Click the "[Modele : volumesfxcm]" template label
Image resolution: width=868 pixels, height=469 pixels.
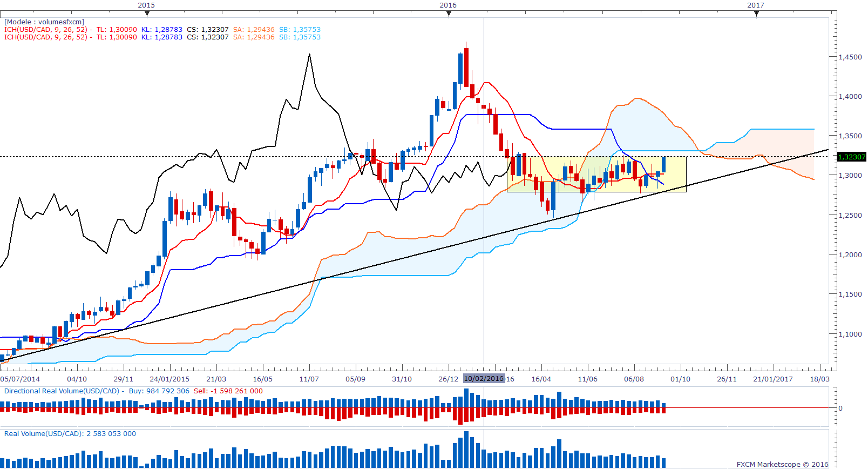pyautogui.click(x=44, y=22)
